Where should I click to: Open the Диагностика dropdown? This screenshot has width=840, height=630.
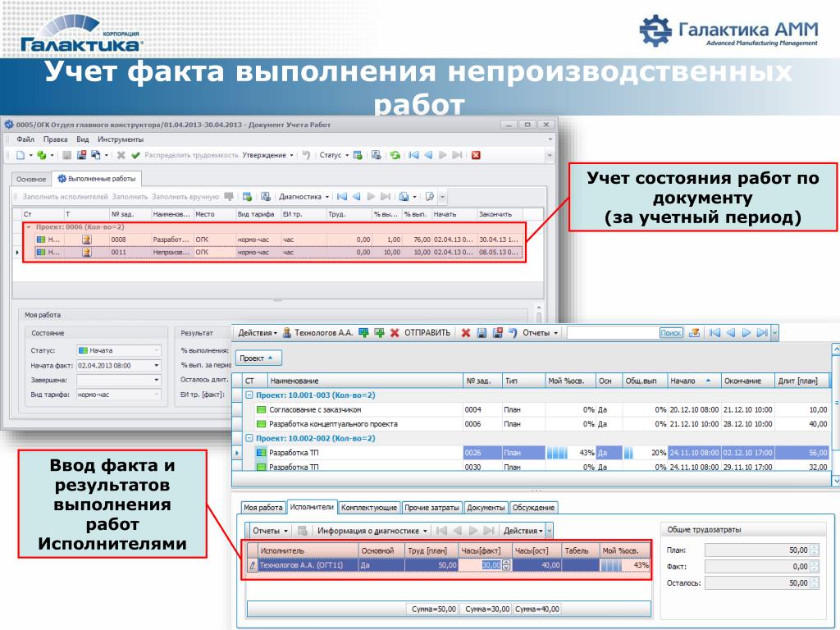(x=304, y=197)
